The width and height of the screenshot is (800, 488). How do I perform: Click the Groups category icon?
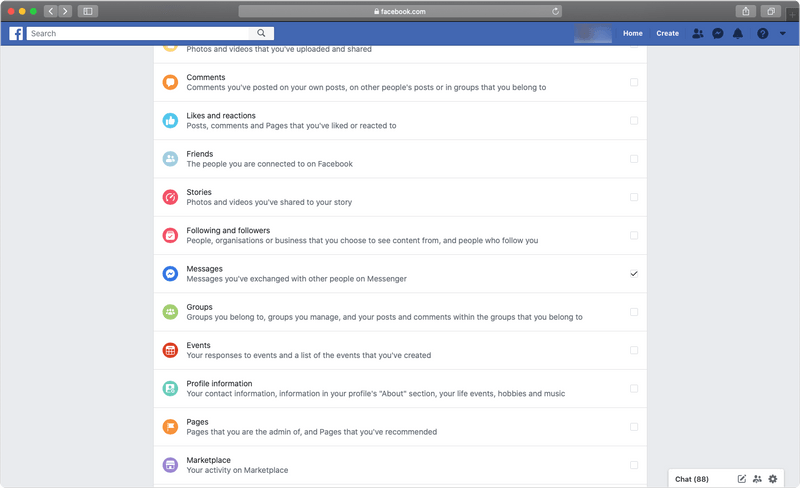tap(170, 312)
